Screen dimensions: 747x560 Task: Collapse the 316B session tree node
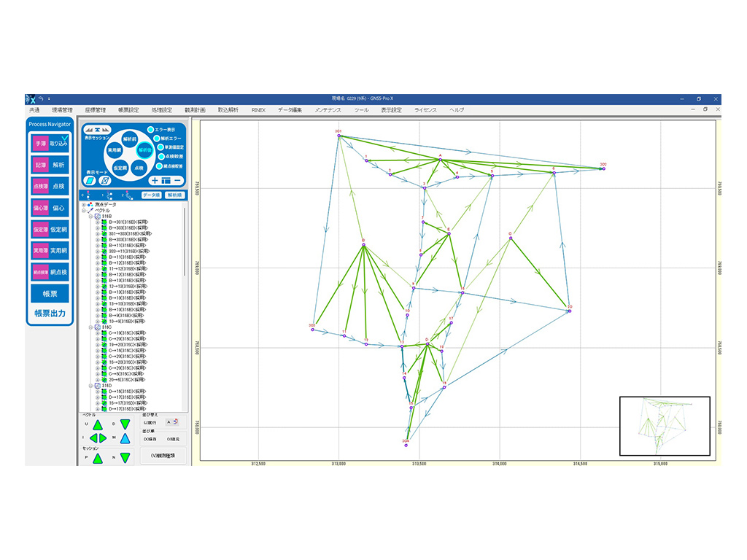coord(91,217)
